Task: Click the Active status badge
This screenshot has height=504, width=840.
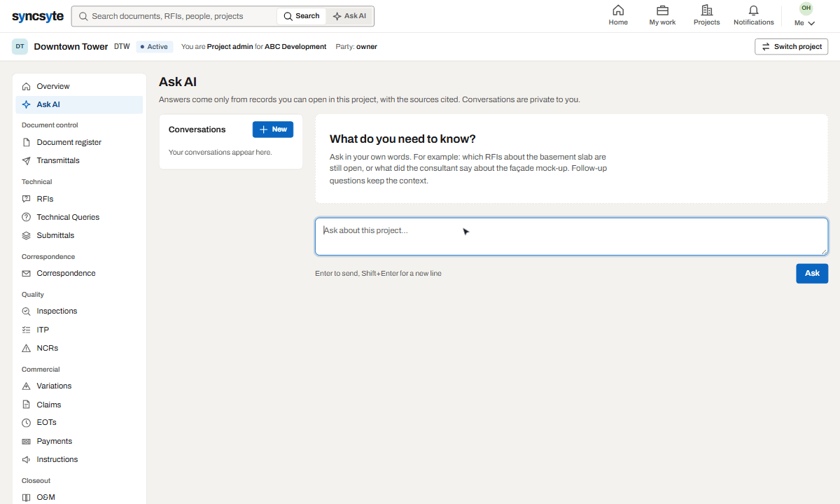Action: tap(154, 47)
